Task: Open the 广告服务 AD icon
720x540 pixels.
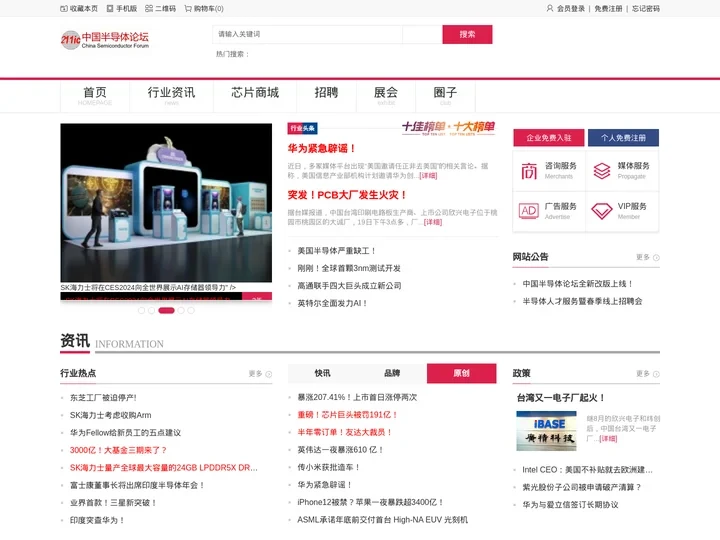Action: (529, 211)
